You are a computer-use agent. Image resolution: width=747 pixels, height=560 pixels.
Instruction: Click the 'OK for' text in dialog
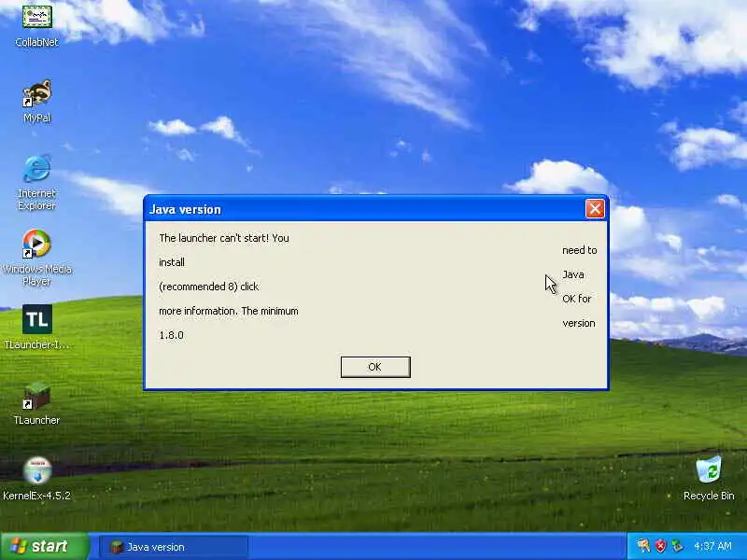(x=576, y=299)
